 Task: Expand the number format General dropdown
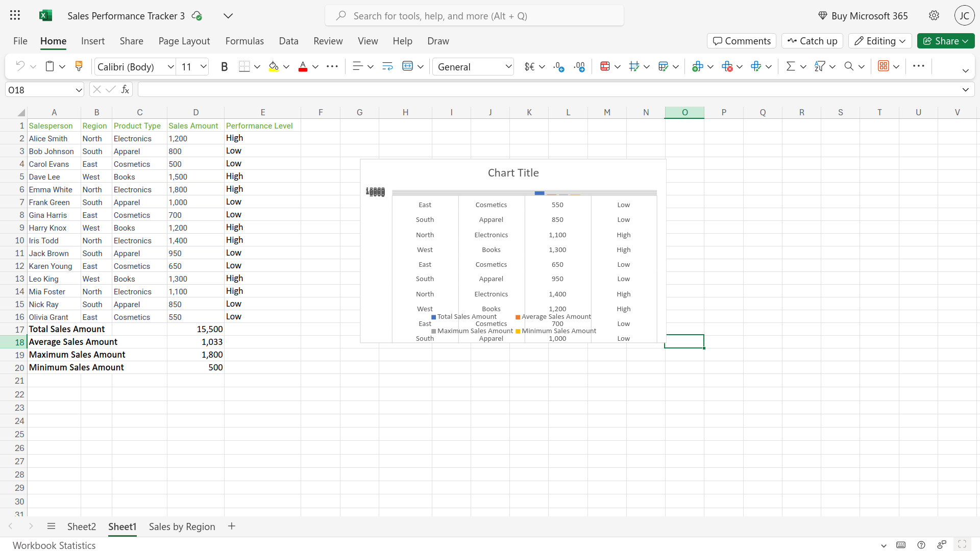[508, 67]
